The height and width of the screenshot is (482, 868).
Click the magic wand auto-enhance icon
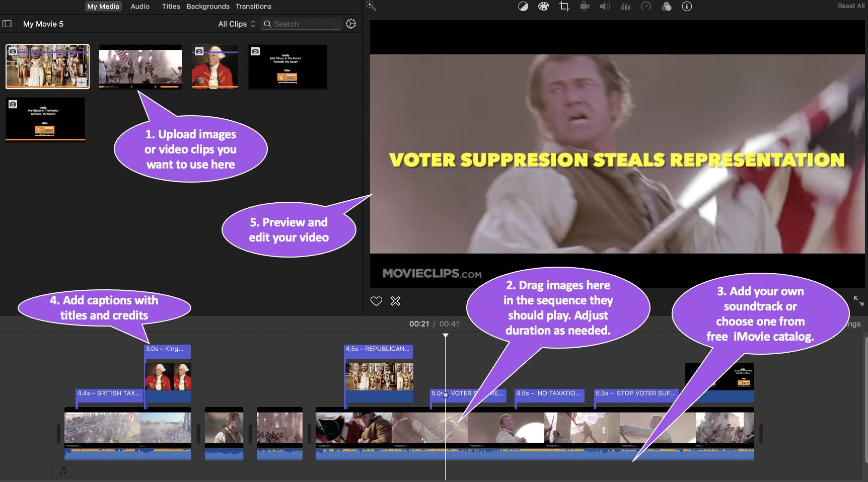pos(371,6)
